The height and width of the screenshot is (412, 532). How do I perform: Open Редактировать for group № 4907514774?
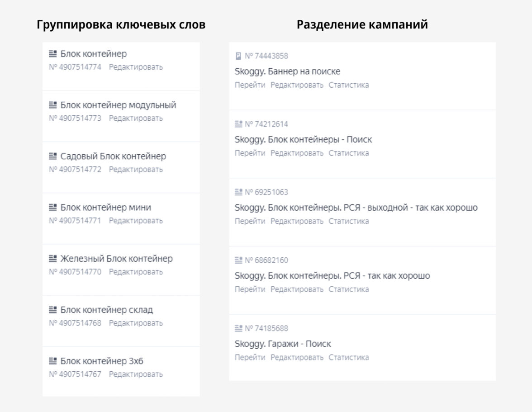(135, 67)
